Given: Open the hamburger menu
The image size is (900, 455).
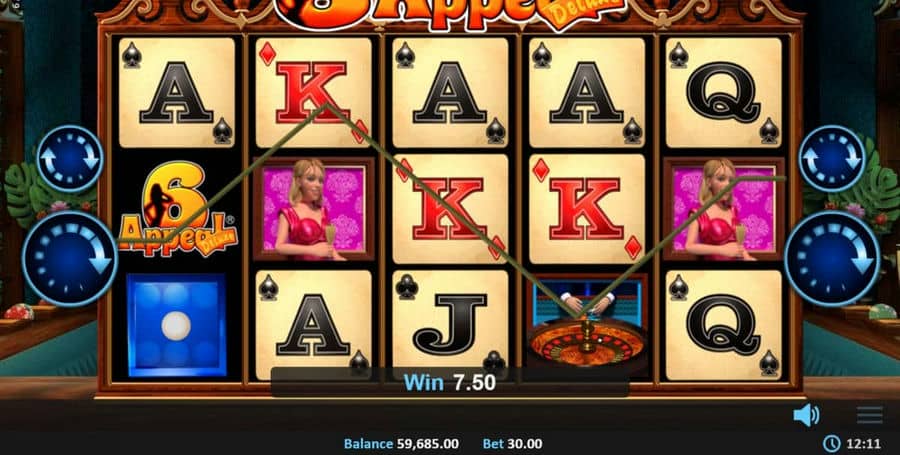Looking at the screenshot, I should click(870, 415).
